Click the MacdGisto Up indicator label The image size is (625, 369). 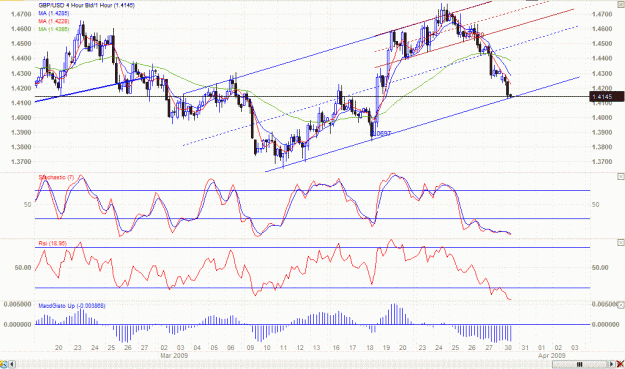(72, 306)
